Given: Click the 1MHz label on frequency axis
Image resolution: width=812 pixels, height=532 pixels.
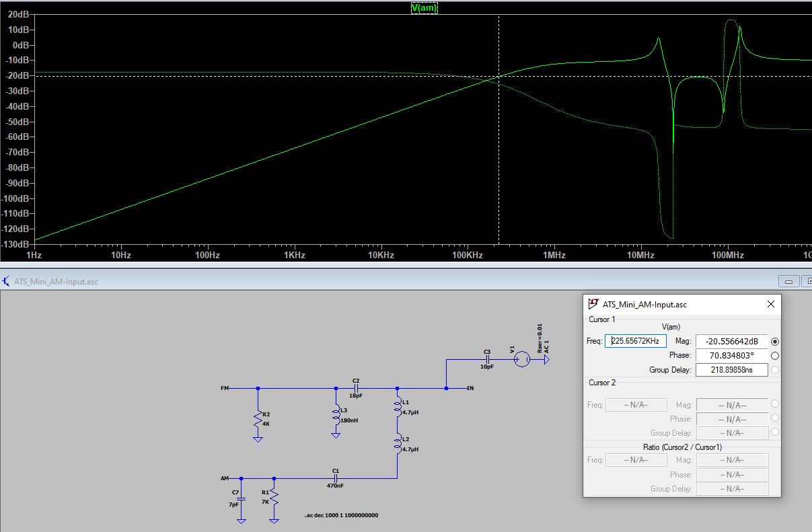Looking at the screenshot, I should (x=554, y=256).
